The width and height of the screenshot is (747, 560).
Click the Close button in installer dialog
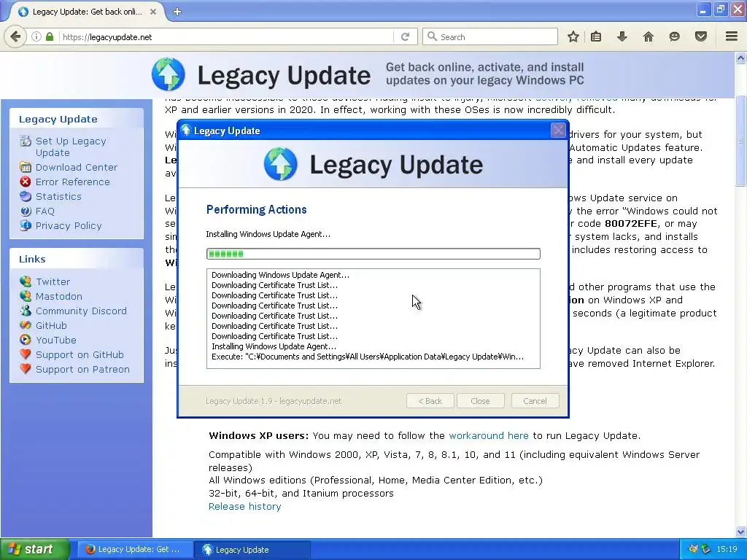click(480, 401)
